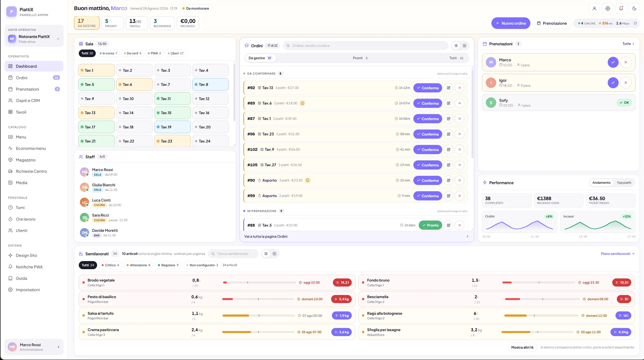
Task: Switch Semilavorati to list view
Action: click(266, 254)
